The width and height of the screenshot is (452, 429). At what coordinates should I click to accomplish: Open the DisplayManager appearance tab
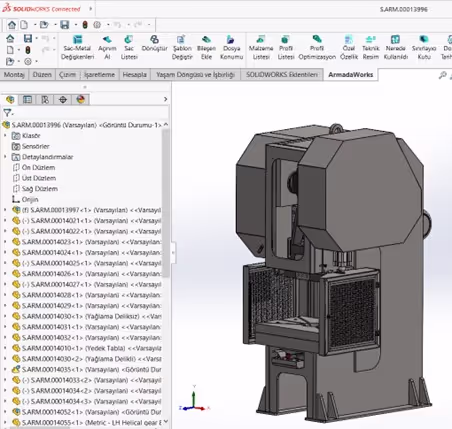point(81,99)
